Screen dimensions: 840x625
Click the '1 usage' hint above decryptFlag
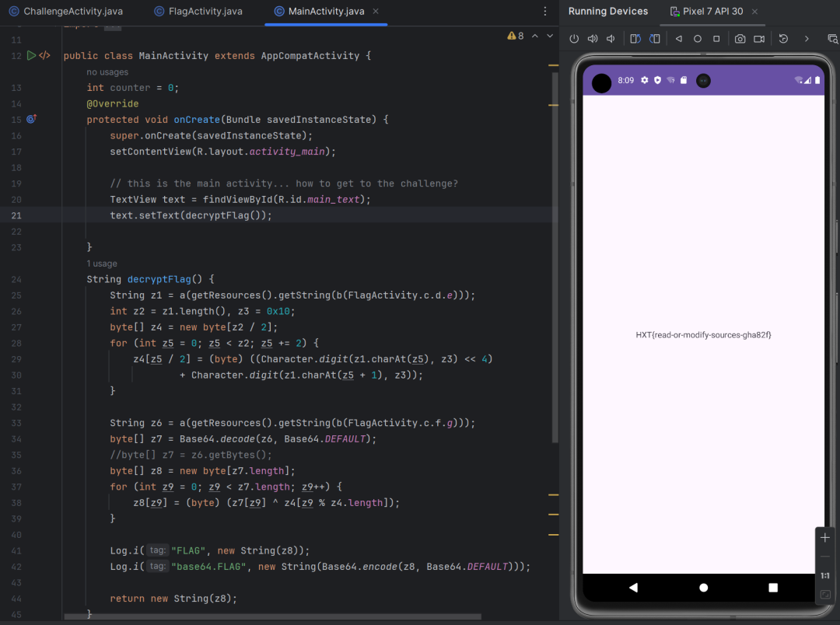pyautogui.click(x=102, y=264)
